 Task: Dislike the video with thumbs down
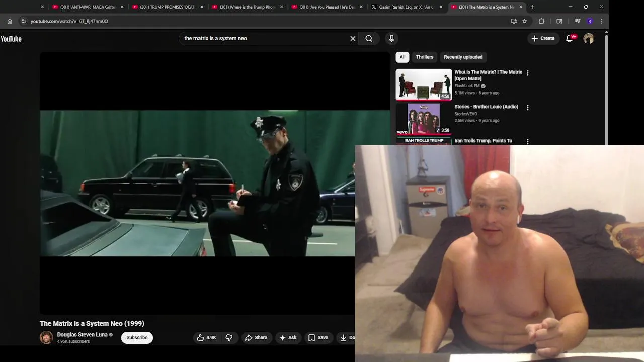(x=229, y=338)
